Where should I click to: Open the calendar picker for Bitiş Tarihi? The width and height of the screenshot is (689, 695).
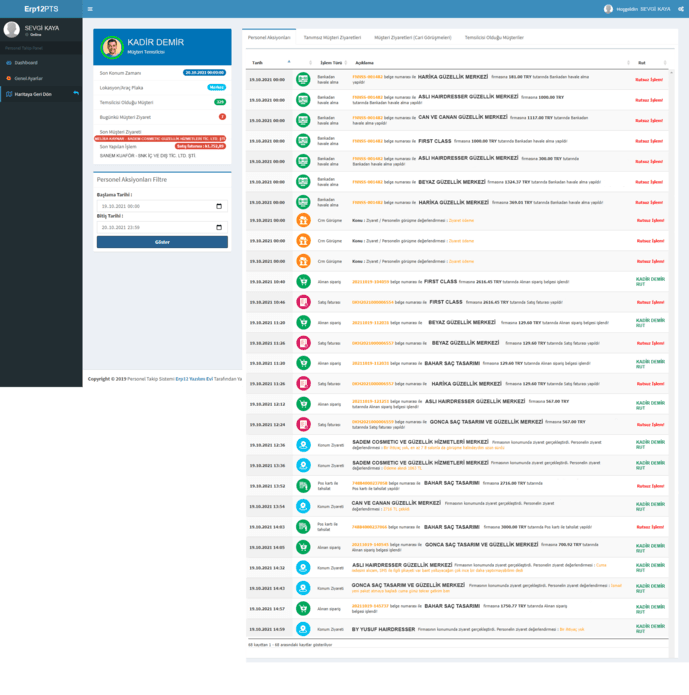tap(219, 227)
